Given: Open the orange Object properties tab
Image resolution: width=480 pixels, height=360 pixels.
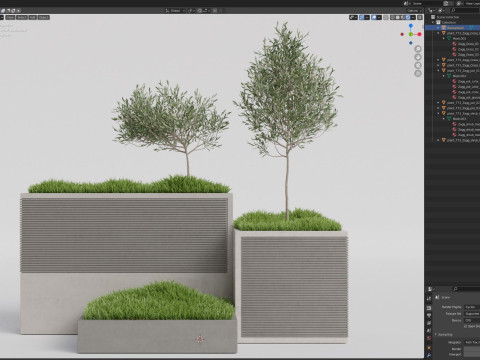Looking at the screenshot, I should click(429, 348).
